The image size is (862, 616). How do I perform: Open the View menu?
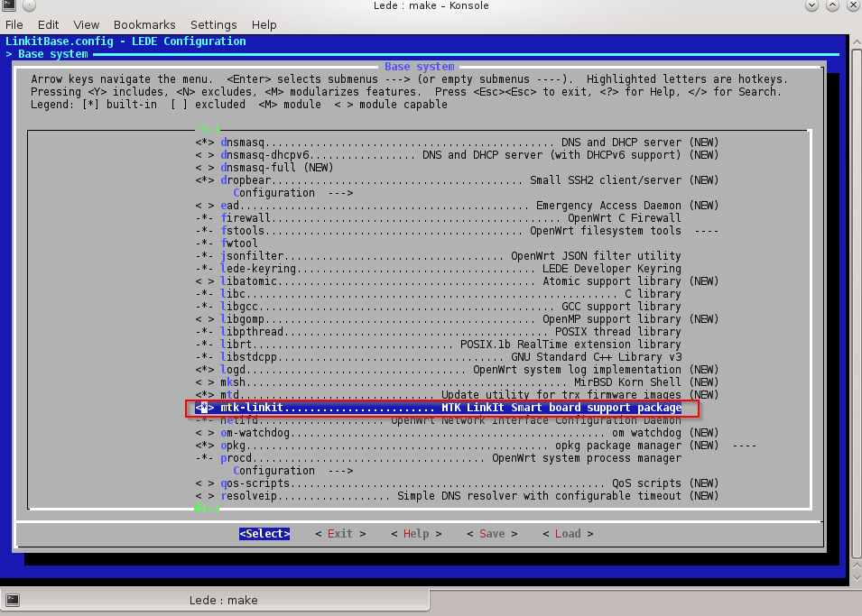[87, 24]
